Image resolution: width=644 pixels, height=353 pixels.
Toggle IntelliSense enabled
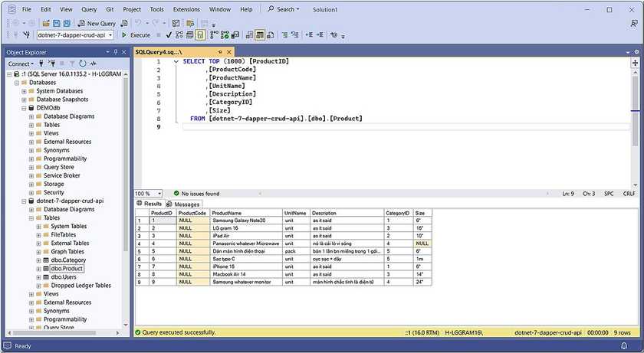point(200,35)
